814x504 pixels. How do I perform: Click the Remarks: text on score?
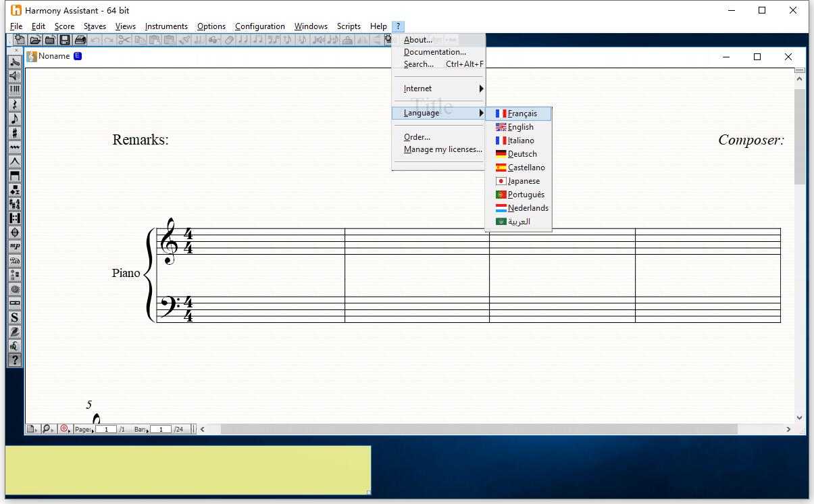click(x=141, y=140)
